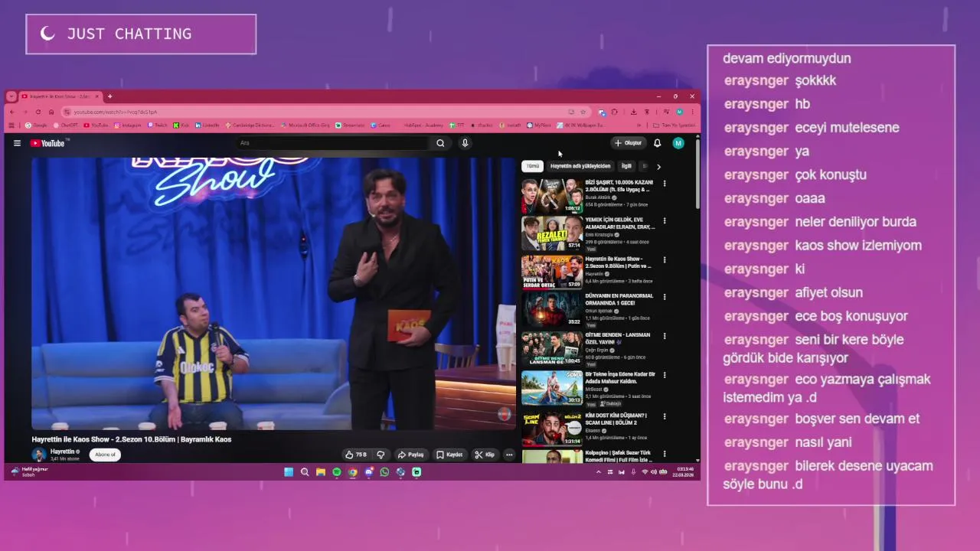Open the Hayrettin channel avatar
This screenshot has height=551, width=980.
[38, 455]
